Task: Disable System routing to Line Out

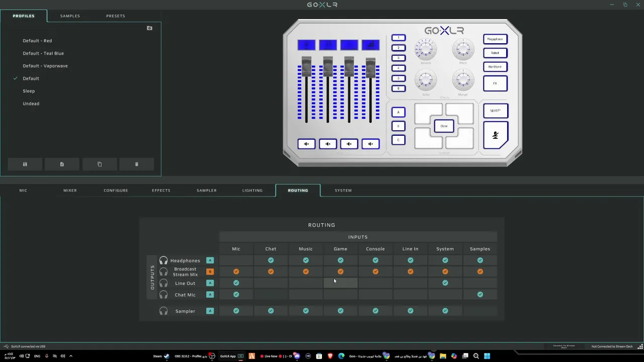Action: (x=445, y=283)
